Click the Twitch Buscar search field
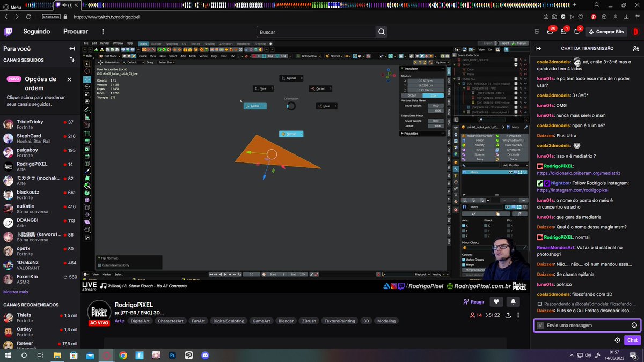644x362 pixels. [316, 32]
